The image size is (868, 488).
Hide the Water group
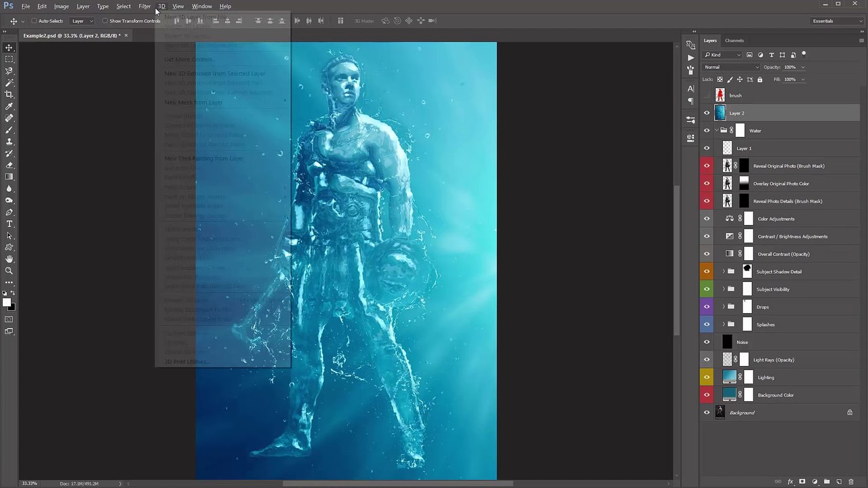pyautogui.click(x=707, y=131)
